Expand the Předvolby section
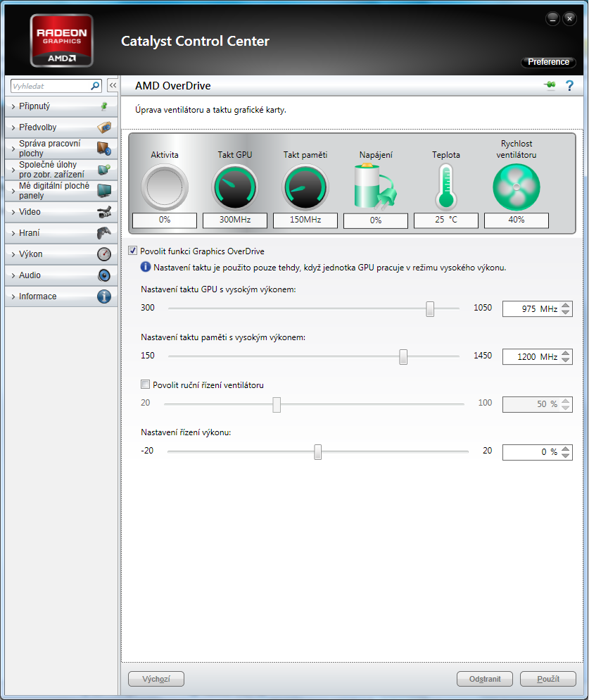 coord(61,127)
